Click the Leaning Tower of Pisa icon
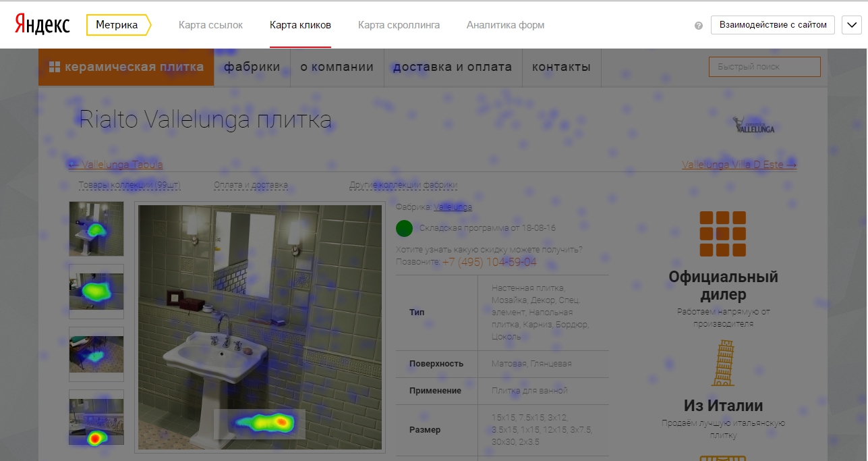This screenshot has width=868, height=461. click(723, 363)
